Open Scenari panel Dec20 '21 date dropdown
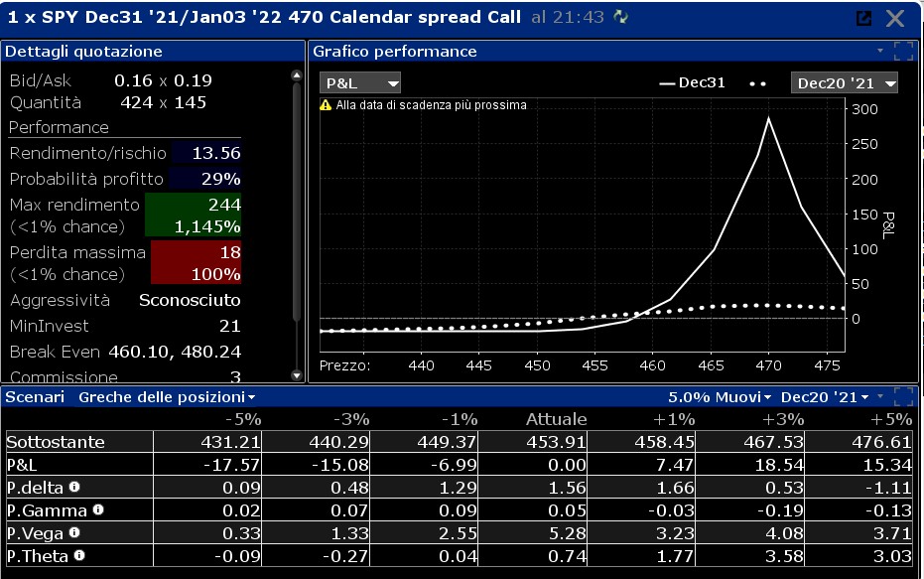Image resolution: width=924 pixels, height=579 pixels. click(x=825, y=397)
